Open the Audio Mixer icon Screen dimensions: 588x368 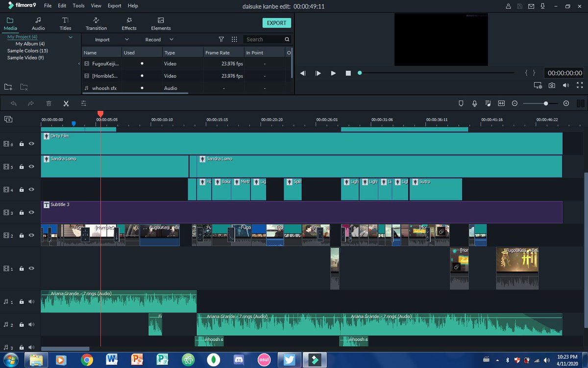click(x=488, y=104)
